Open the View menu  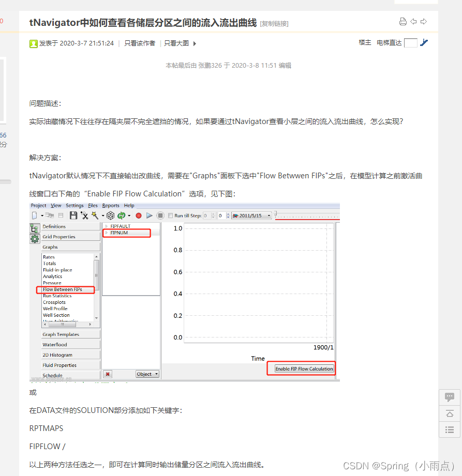(56, 206)
